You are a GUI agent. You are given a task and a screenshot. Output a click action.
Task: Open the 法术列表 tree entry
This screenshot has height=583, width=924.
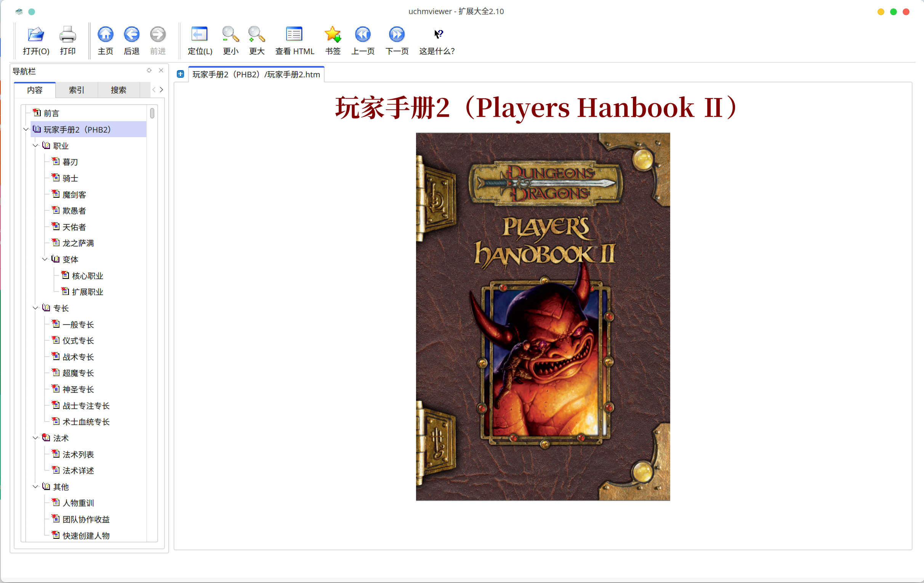(78, 455)
